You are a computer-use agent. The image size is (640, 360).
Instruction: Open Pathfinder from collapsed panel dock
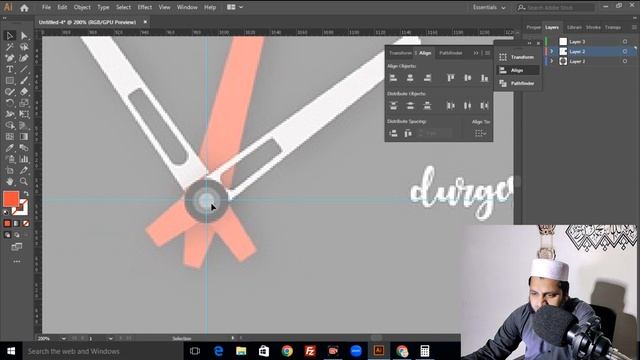[517, 83]
